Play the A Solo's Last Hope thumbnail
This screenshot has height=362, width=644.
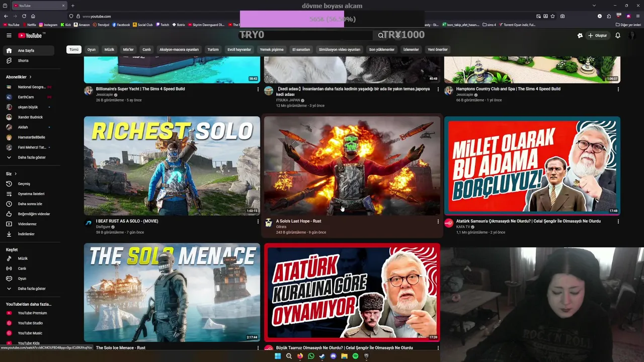352,166
